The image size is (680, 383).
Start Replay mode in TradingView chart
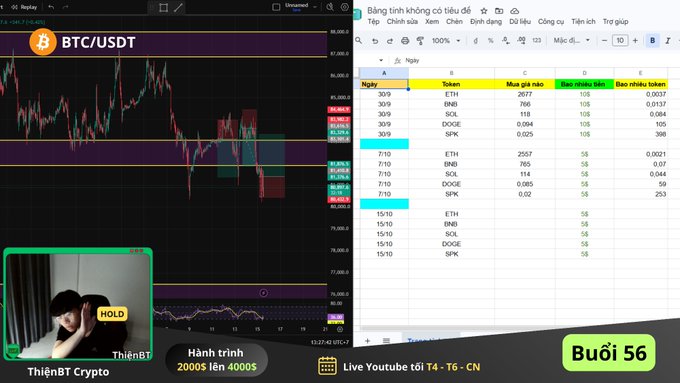[24, 7]
